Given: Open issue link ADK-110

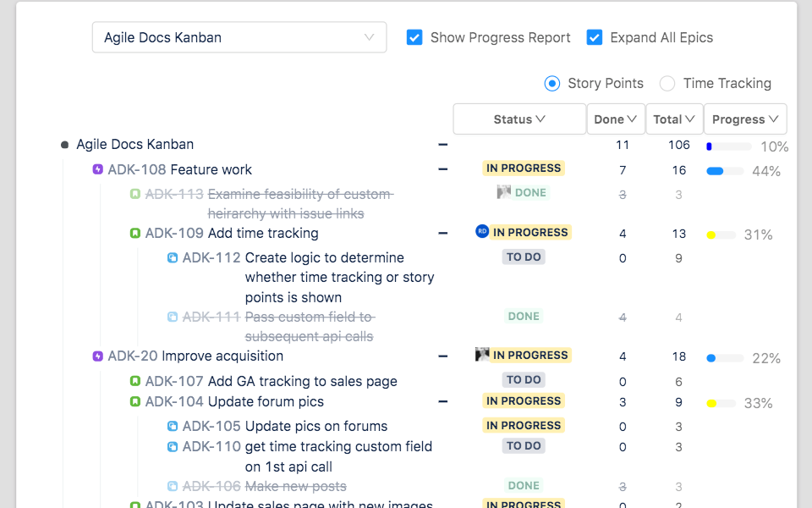Looking at the screenshot, I should [x=211, y=446].
